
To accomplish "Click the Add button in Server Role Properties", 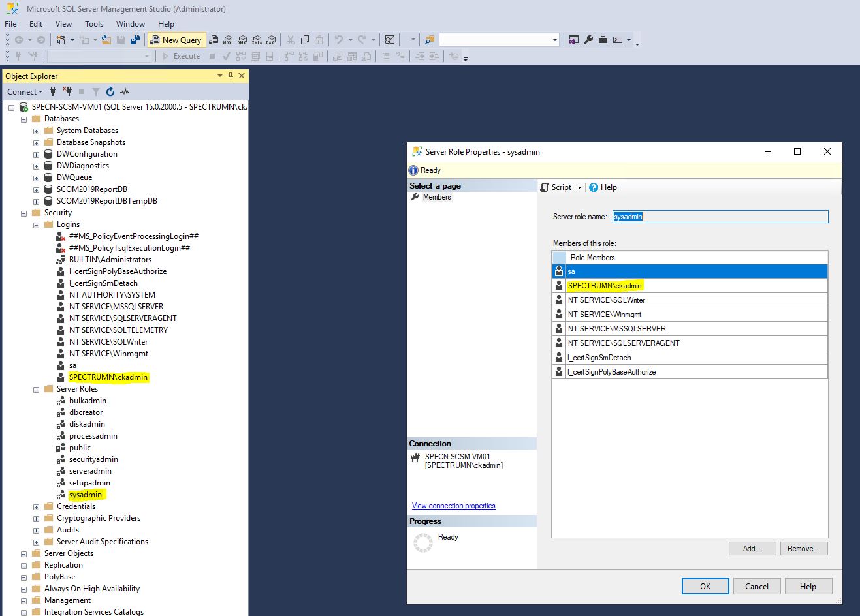I will 752,548.
